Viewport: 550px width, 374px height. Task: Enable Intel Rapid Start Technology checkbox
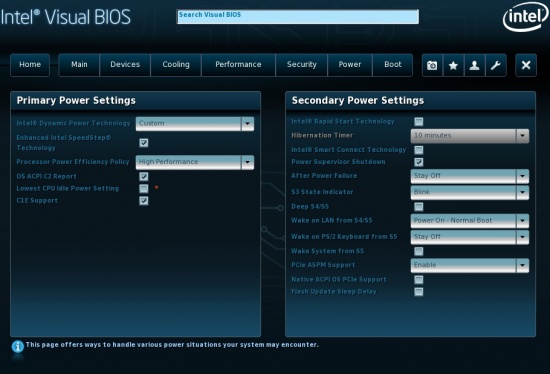click(x=418, y=122)
